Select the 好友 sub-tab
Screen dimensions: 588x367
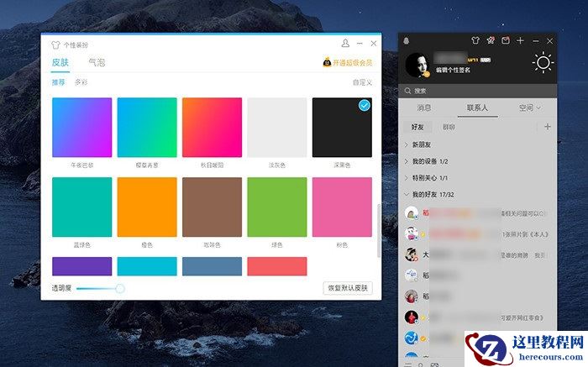417,127
